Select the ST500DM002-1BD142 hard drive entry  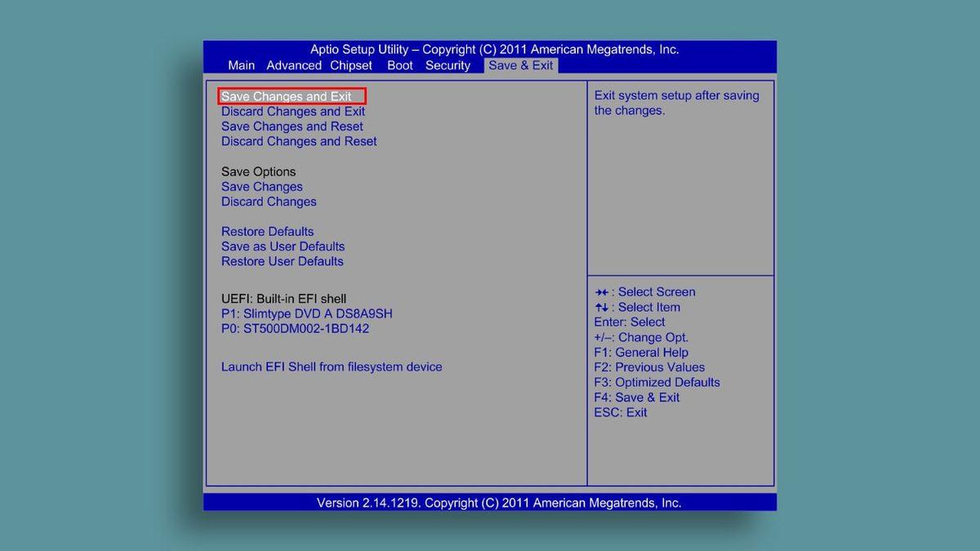coord(295,328)
